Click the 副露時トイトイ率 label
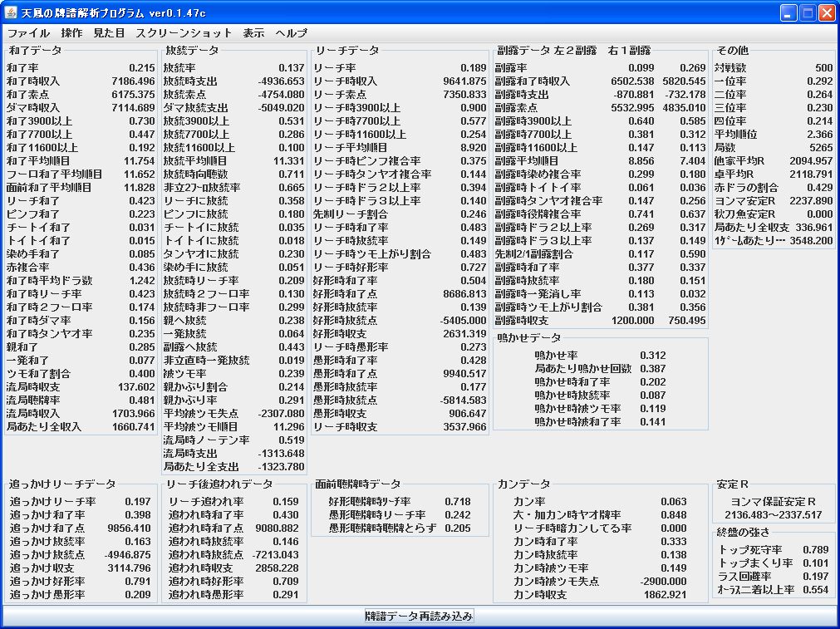The height and width of the screenshot is (629, 840). click(x=538, y=188)
